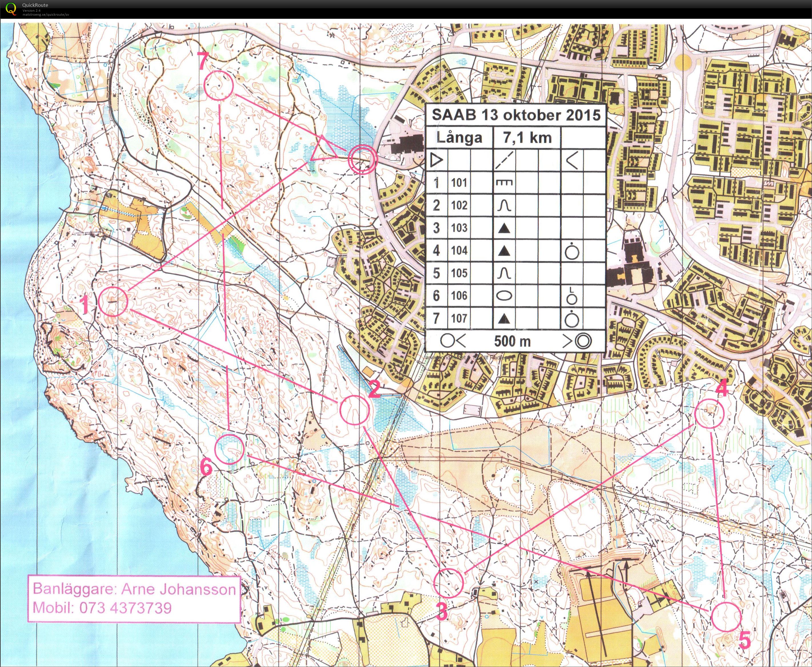Click the boulder triangle symbol for control 103
The height and width of the screenshot is (667, 812).
click(x=504, y=228)
